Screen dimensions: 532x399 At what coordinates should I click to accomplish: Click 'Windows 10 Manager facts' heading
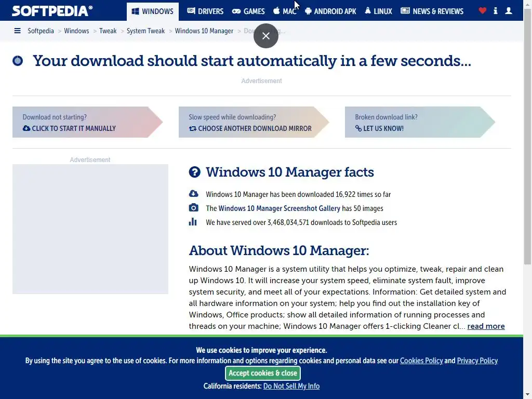(x=290, y=172)
